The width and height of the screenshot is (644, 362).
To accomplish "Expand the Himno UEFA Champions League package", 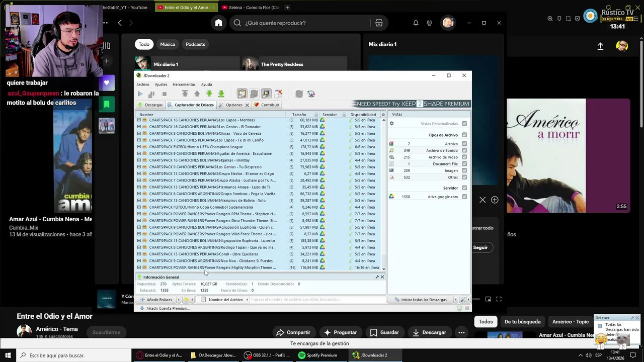I will click(x=139, y=147).
